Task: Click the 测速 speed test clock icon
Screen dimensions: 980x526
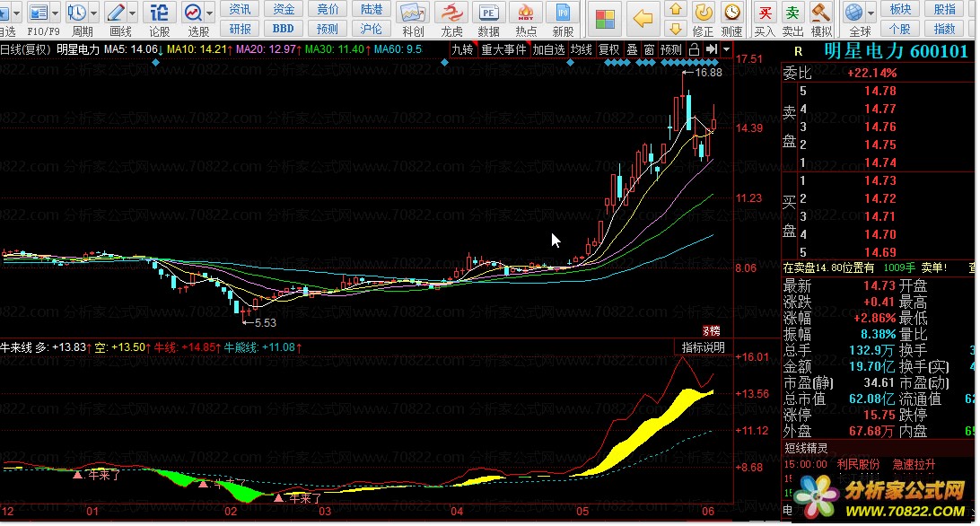Action: coord(732,12)
